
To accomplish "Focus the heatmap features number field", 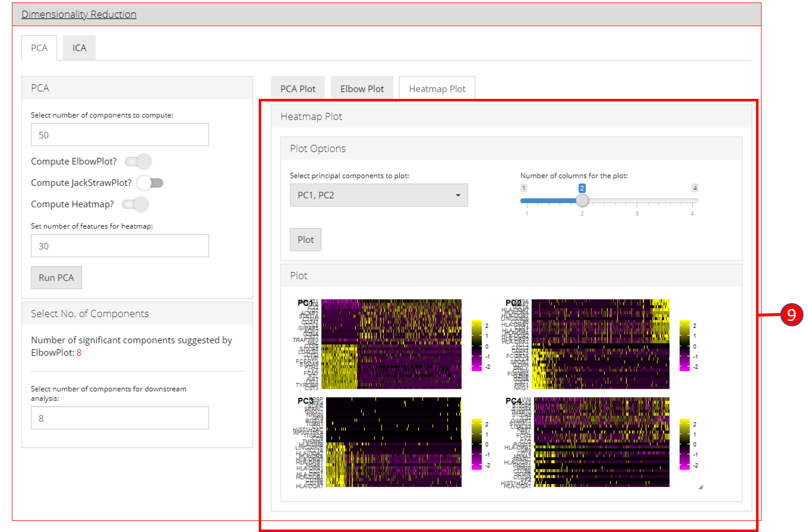I will [120, 246].
